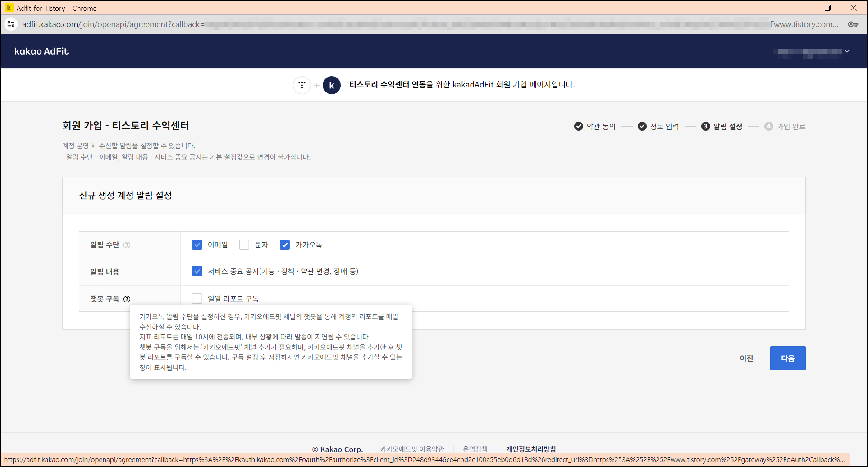Click the browser address bar URL
868x467 pixels.
[x=430, y=24]
